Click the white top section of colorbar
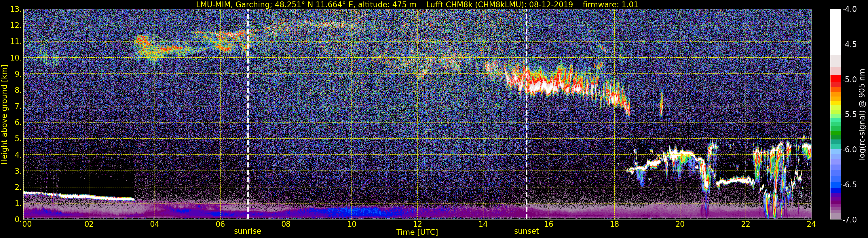Viewport: 868px width, 238px height. [835, 32]
